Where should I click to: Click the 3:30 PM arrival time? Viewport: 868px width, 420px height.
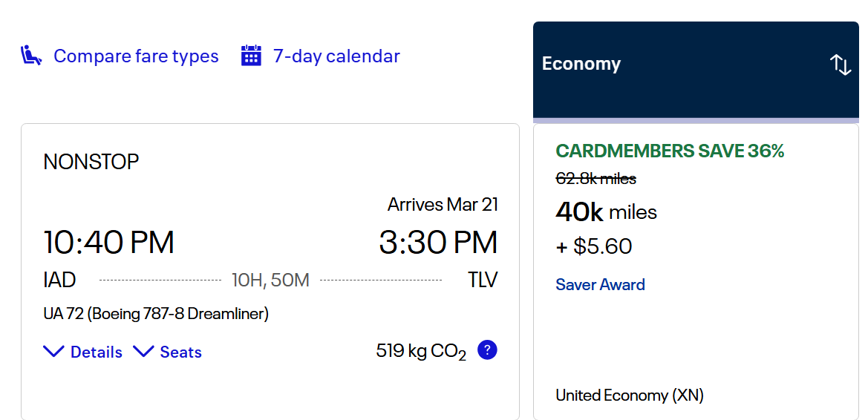click(x=438, y=243)
